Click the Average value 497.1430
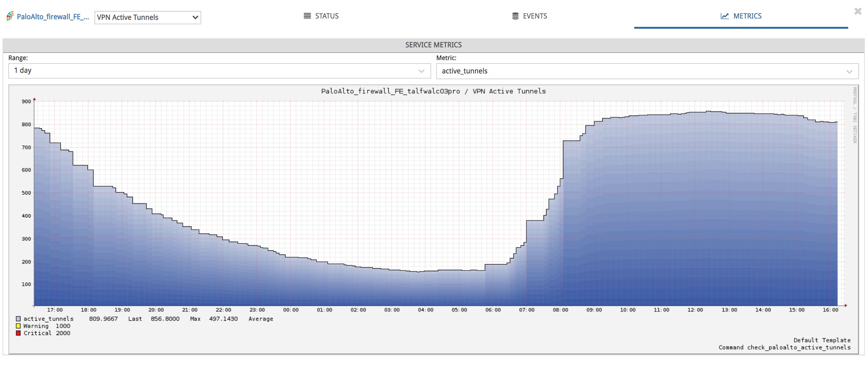The height and width of the screenshot is (366, 868). pyautogui.click(x=224, y=318)
